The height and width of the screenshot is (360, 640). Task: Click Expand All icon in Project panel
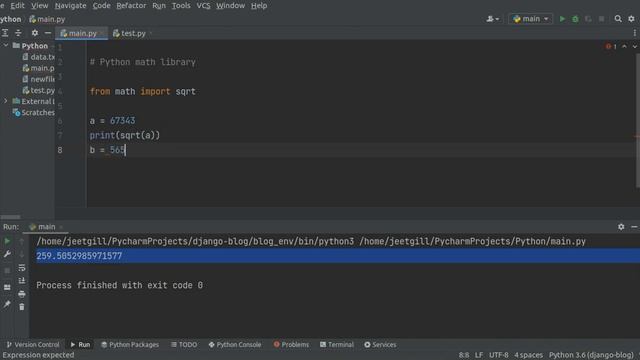coord(5,33)
